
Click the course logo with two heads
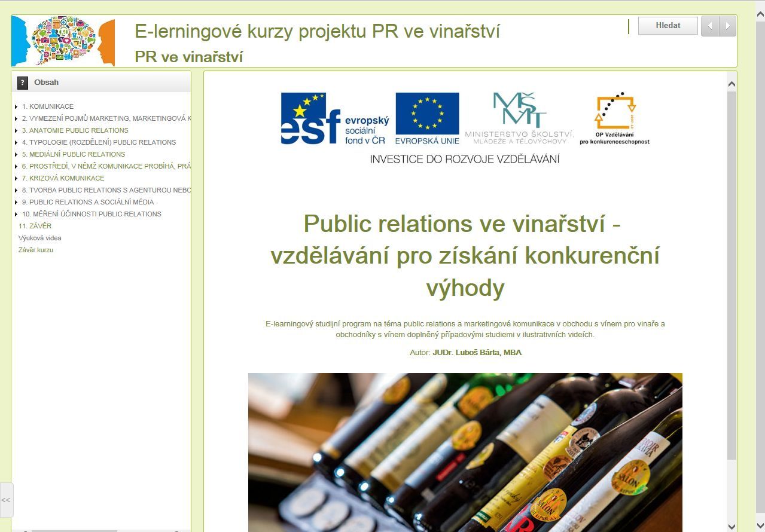63,41
